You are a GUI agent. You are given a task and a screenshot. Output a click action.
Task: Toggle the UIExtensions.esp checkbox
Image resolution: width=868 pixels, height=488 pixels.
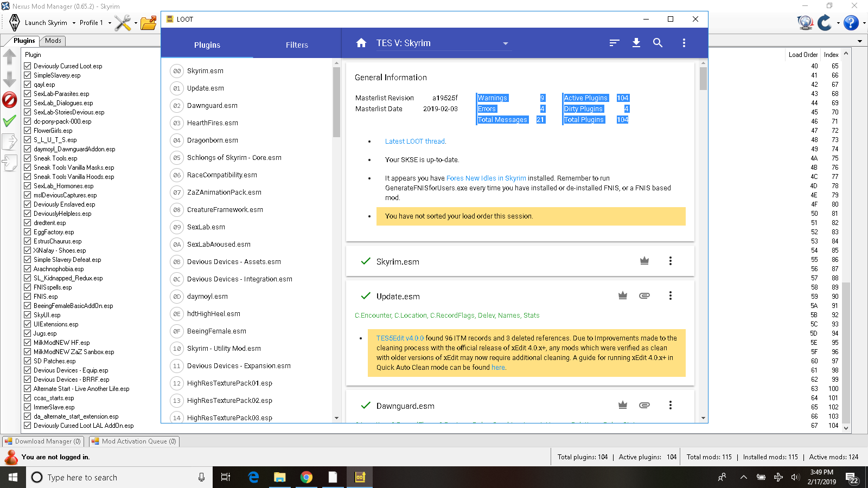(28, 324)
